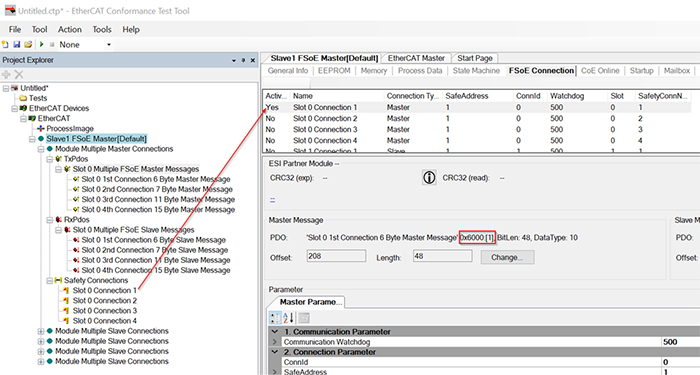The image size is (700, 375).
Task: Switch to the EtherCAT Master document tab
Action: pyautogui.click(x=416, y=58)
